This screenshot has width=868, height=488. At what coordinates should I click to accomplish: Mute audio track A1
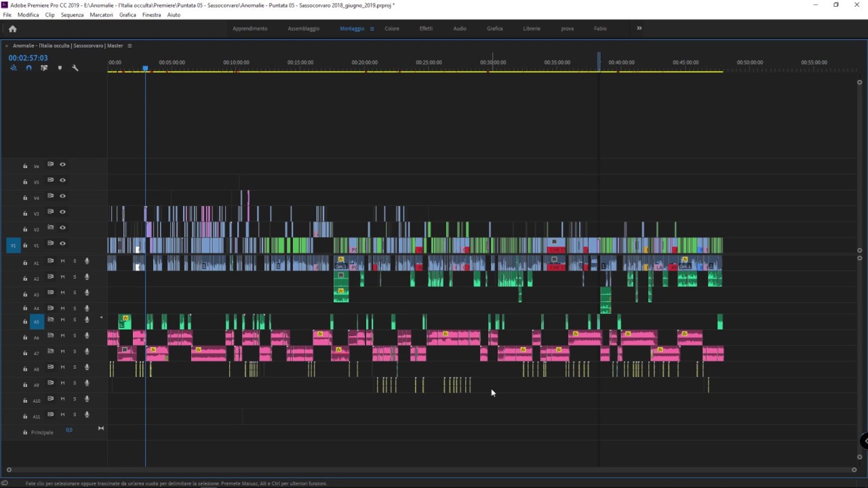[62, 261]
